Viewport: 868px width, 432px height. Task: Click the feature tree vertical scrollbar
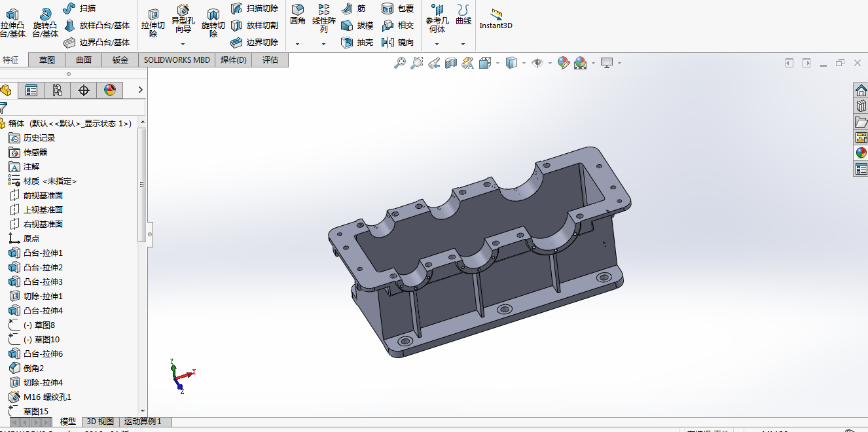[x=142, y=185]
